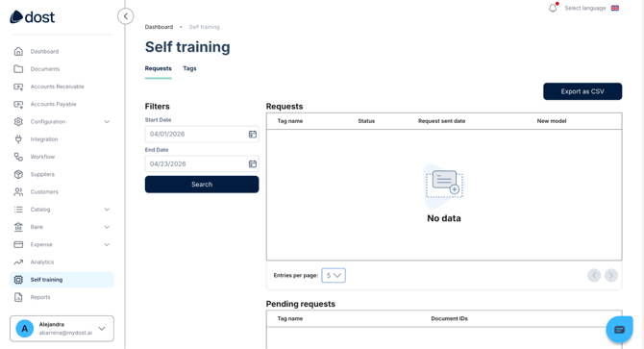Click the Request sent date column header

[441, 121]
